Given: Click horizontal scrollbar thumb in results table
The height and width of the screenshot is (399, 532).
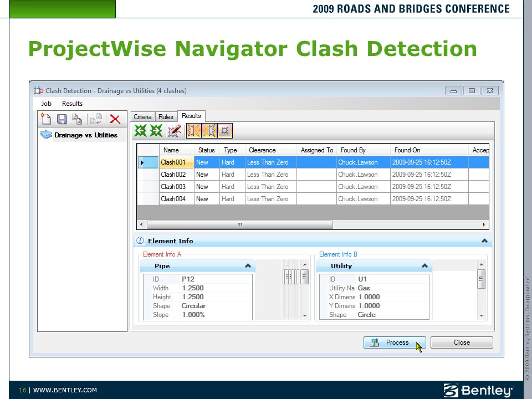Looking at the screenshot, I should pos(240,224).
